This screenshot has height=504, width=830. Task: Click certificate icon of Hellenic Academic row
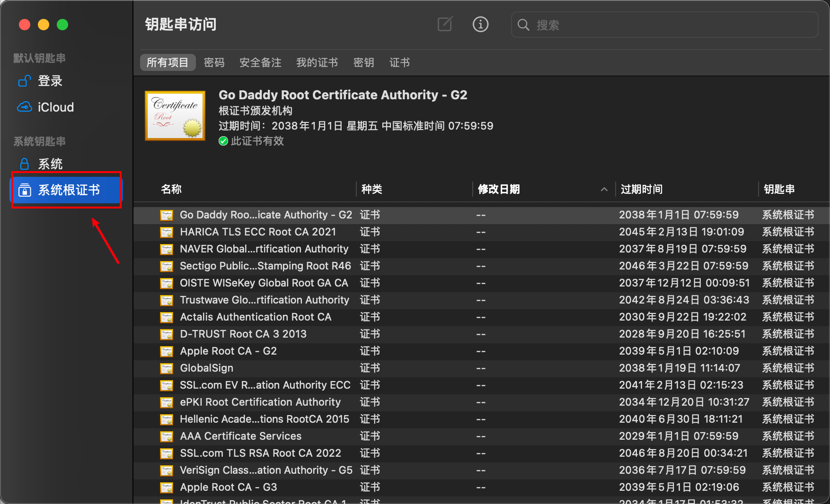click(167, 419)
